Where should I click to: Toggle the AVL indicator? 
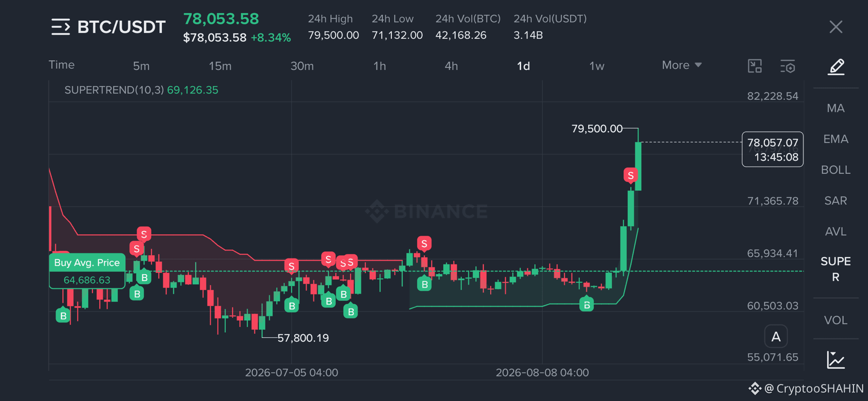[836, 231]
